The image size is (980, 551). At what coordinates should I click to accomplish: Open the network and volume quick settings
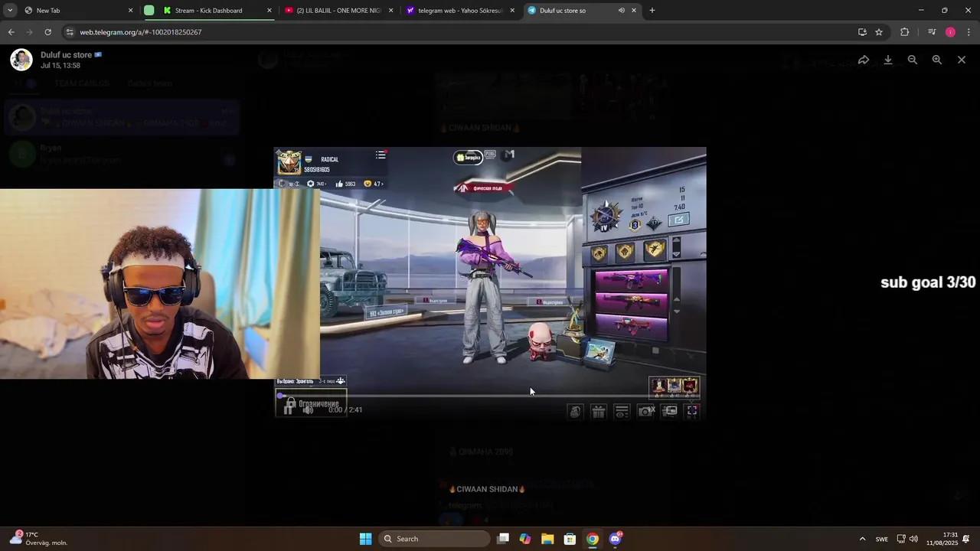pyautogui.click(x=907, y=539)
